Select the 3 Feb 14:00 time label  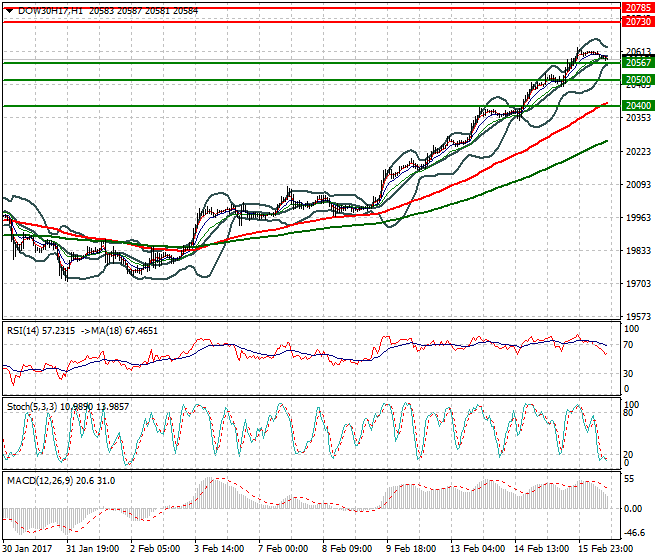[x=219, y=549]
